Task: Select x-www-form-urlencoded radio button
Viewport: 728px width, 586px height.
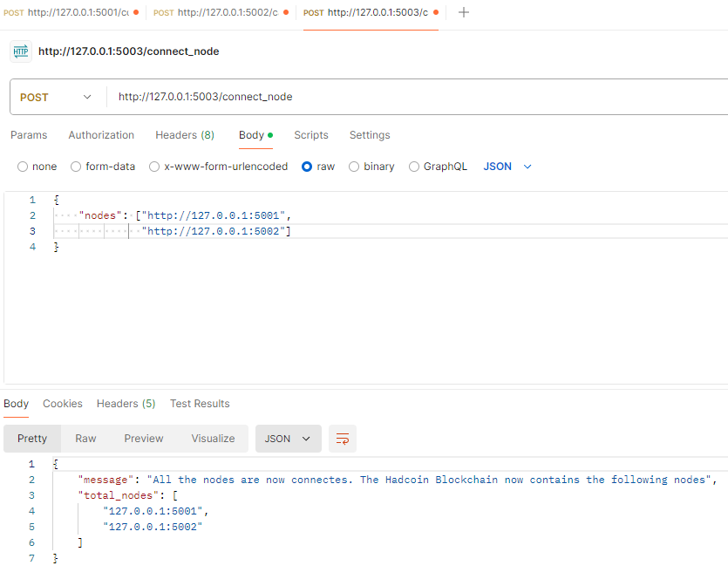Action: pyautogui.click(x=154, y=167)
